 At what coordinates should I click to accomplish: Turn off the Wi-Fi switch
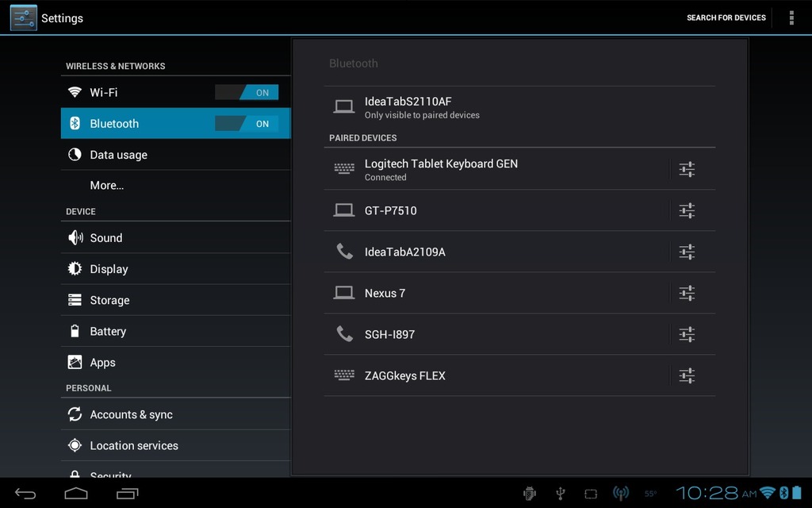[x=247, y=93]
